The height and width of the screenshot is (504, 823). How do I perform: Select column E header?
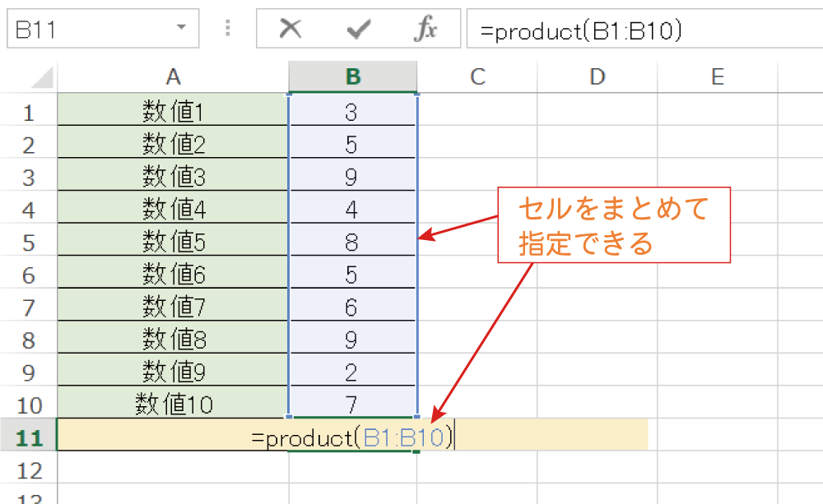coord(718,77)
